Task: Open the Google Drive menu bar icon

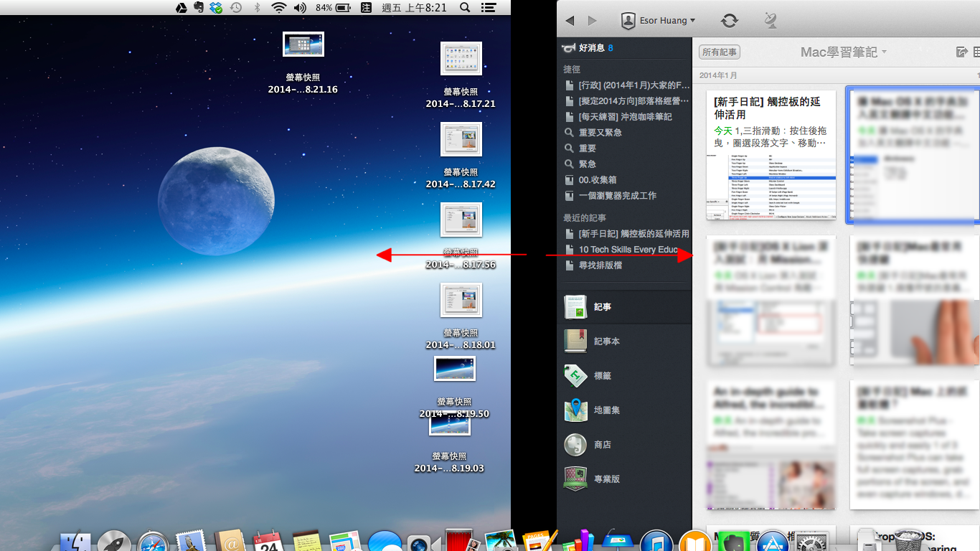Action: point(182,8)
